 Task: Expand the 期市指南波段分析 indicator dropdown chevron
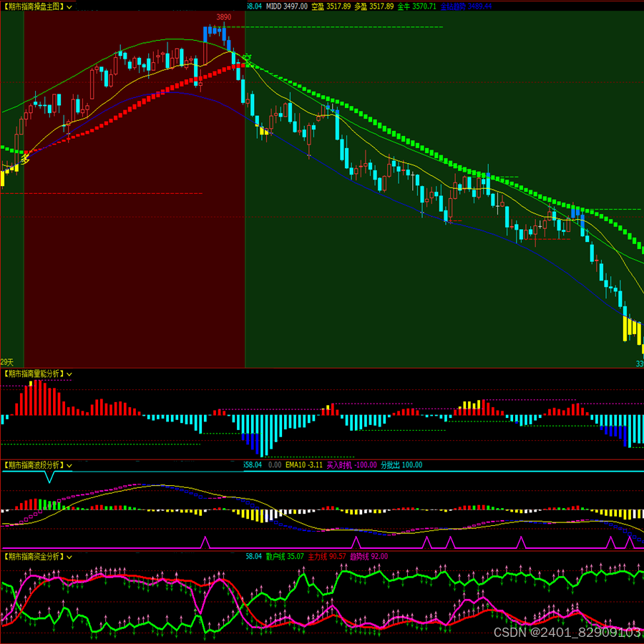(69, 466)
